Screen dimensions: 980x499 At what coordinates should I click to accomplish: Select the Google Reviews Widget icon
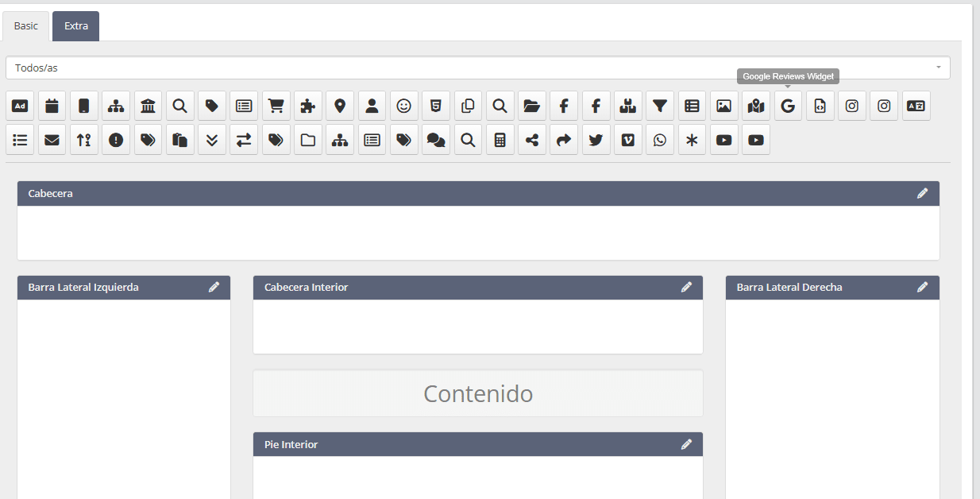click(x=787, y=105)
